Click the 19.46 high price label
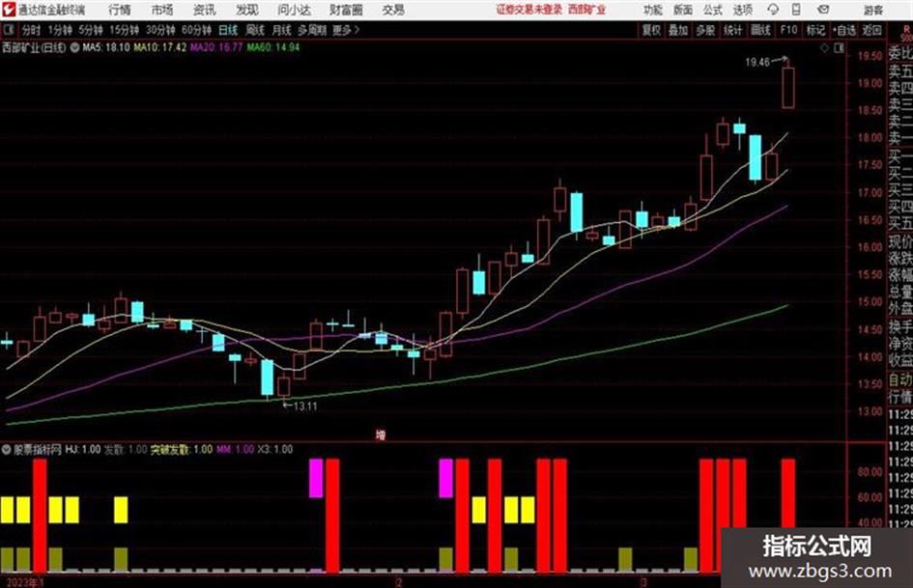The image size is (913, 588). (757, 63)
